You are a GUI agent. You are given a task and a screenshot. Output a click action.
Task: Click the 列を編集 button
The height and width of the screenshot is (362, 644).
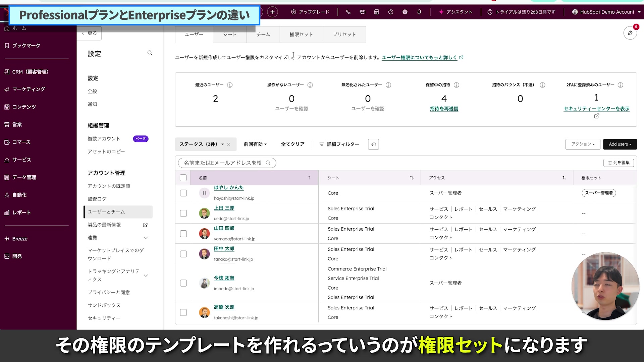coord(618,163)
